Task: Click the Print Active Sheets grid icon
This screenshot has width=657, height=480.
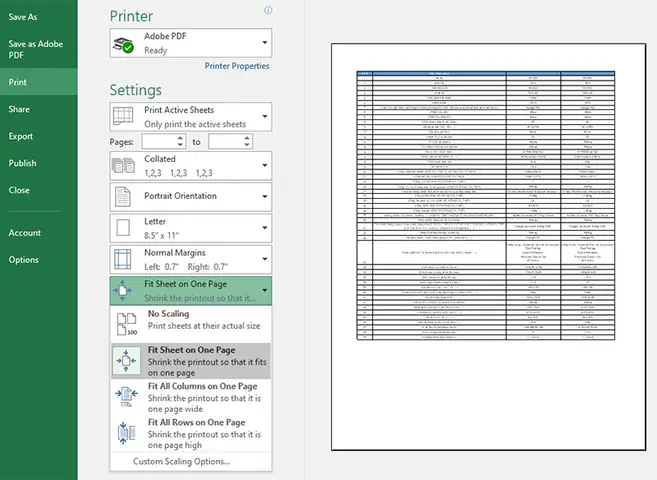Action: (123, 116)
